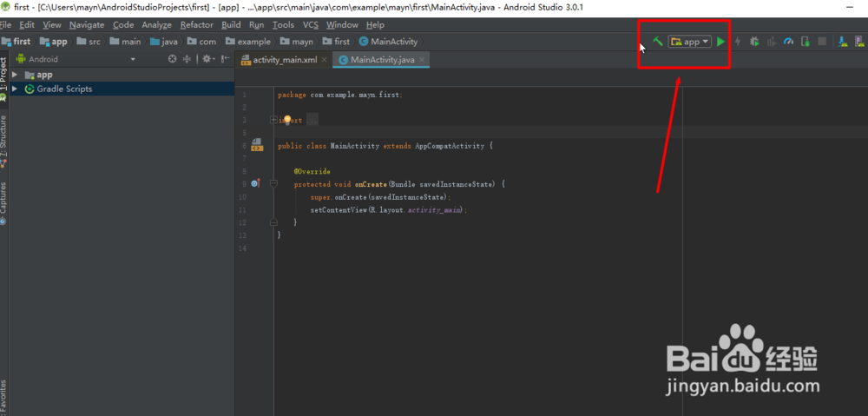Click the related XML file gutter icon on line 6
Image resolution: width=868 pixels, height=416 pixels.
click(x=256, y=145)
